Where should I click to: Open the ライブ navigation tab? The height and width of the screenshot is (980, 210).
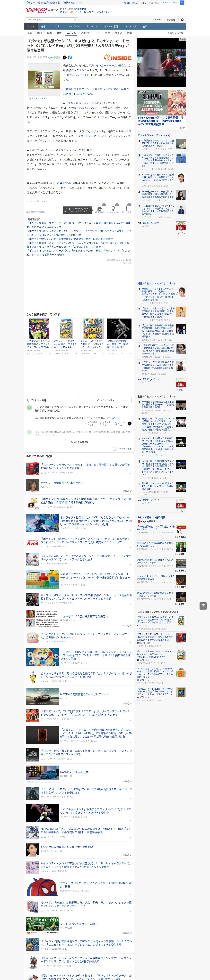(x=56, y=27)
